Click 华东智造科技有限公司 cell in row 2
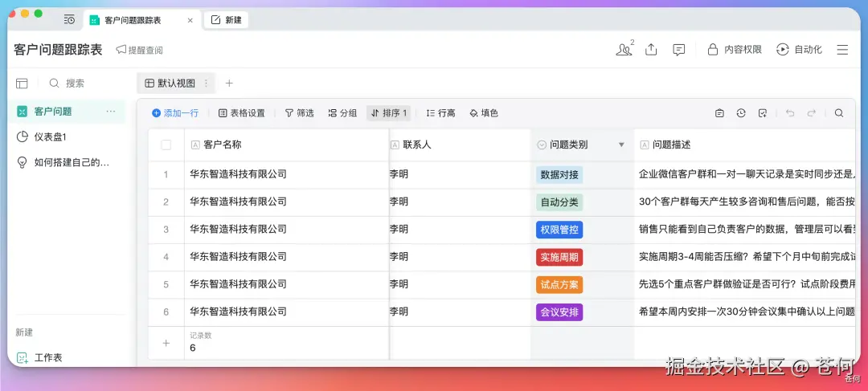This screenshot has width=868, height=391. click(x=287, y=202)
